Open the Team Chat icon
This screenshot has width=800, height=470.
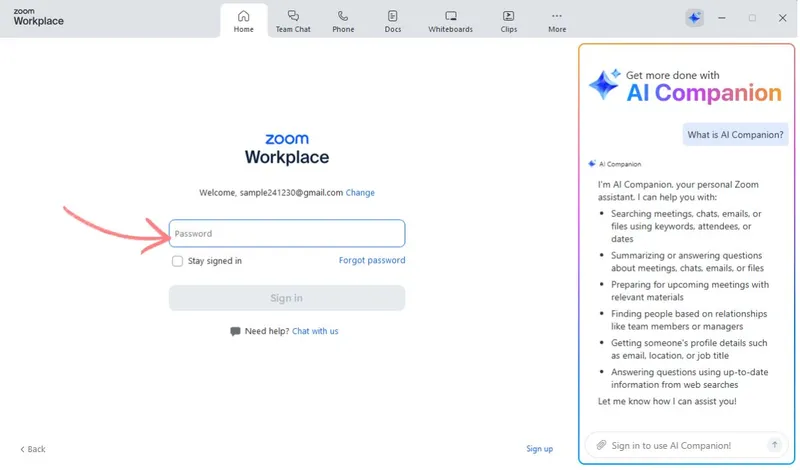(293, 17)
